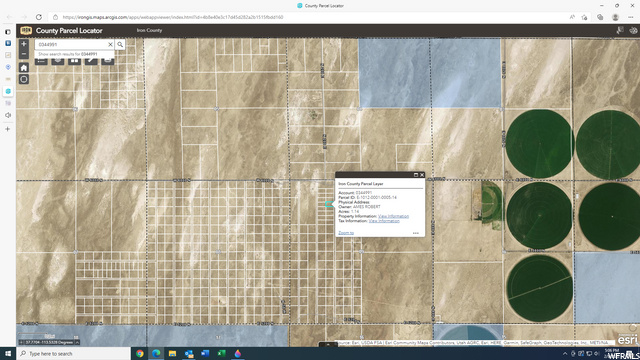Screen dimensions: 640x360
Task: Open the browser Settings and more menu
Action: (631, 17)
